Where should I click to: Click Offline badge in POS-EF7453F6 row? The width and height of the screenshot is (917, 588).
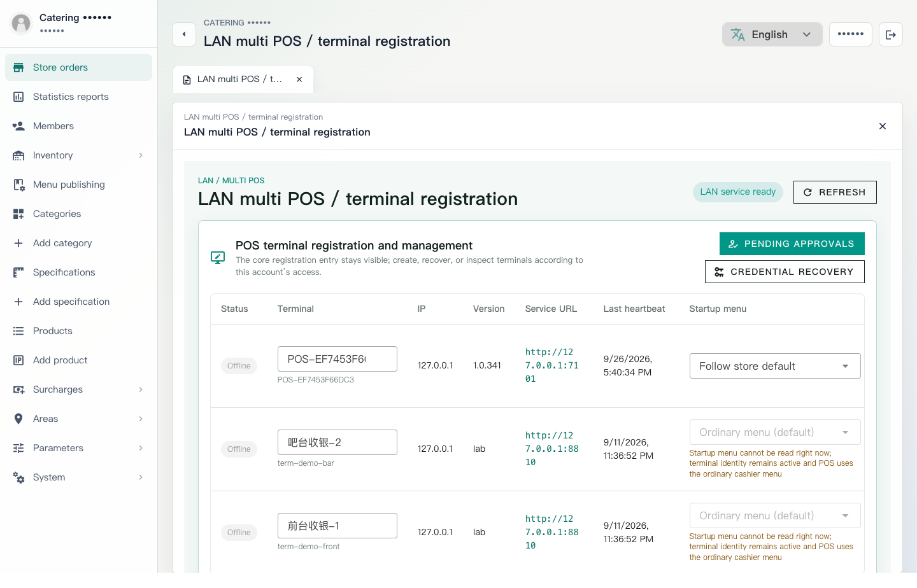239,366
